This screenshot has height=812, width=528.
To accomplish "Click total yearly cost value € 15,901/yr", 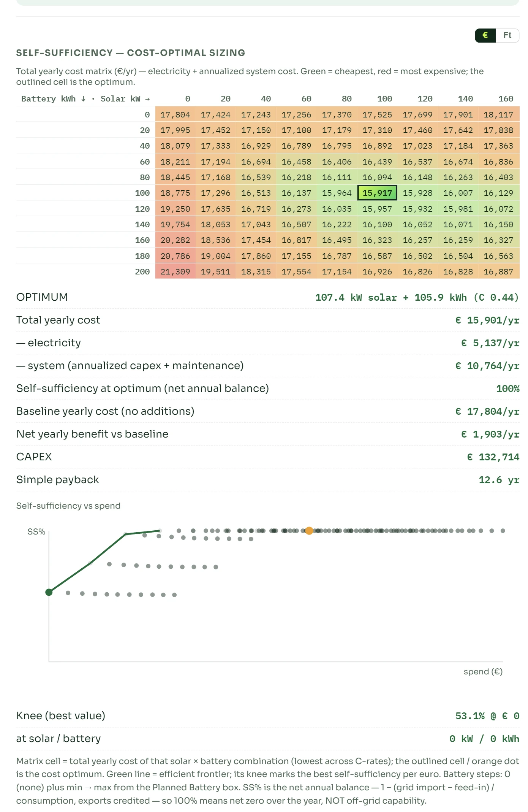I will (487, 320).
